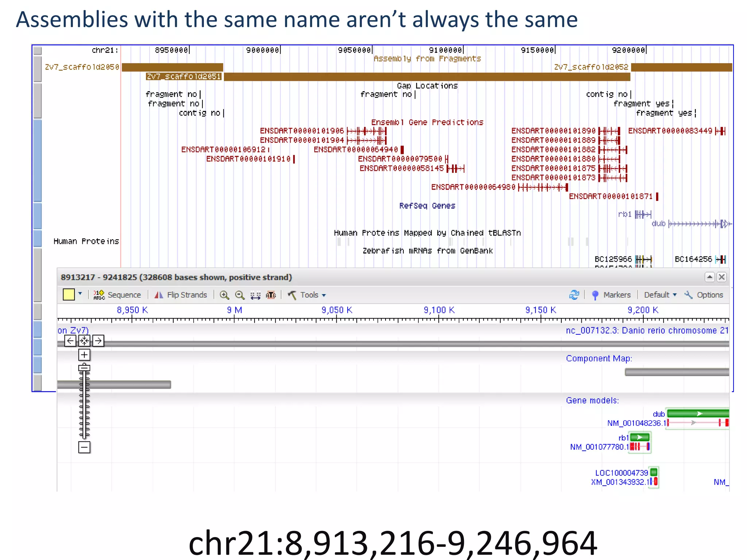
Task: Click the rb1 green gene bar in gene models
Action: tap(640, 437)
